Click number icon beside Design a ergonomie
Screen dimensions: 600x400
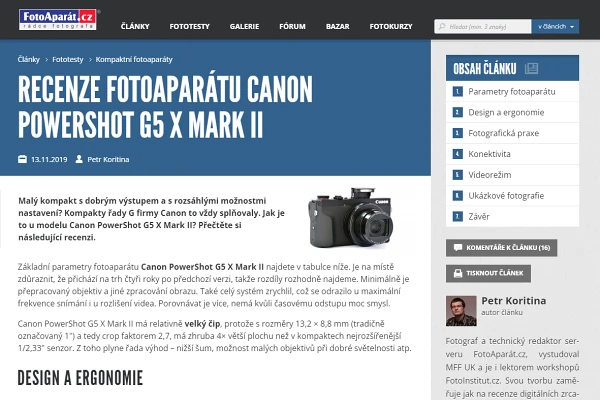[x=458, y=113]
